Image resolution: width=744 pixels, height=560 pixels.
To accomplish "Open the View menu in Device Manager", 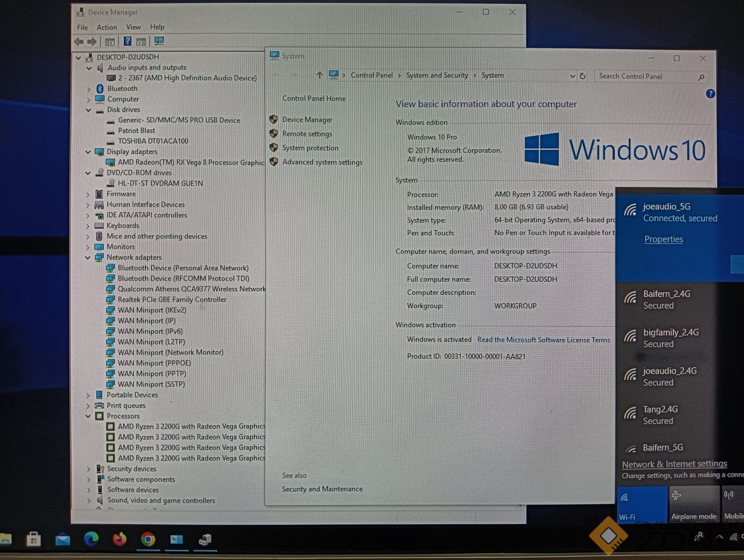I will [133, 27].
